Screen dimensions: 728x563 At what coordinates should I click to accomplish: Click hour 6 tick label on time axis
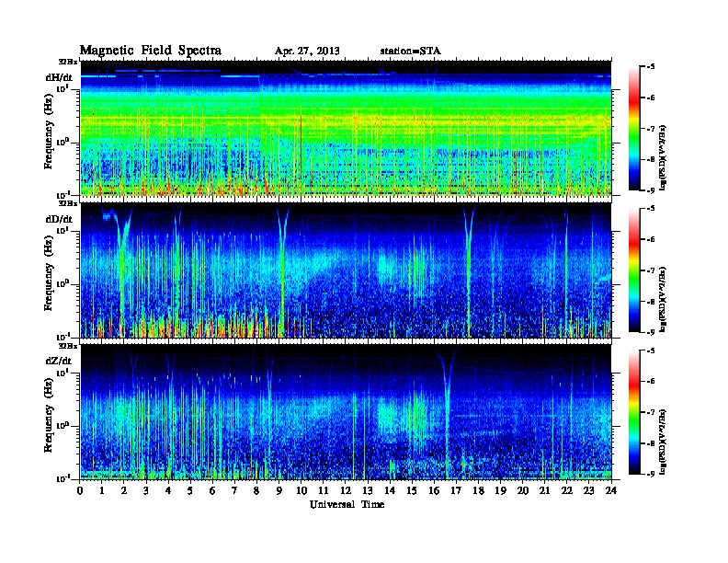(x=212, y=490)
